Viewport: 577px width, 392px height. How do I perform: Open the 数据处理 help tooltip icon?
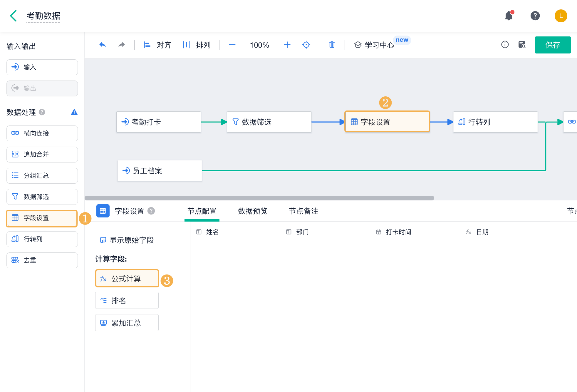[x=42, y=112]
